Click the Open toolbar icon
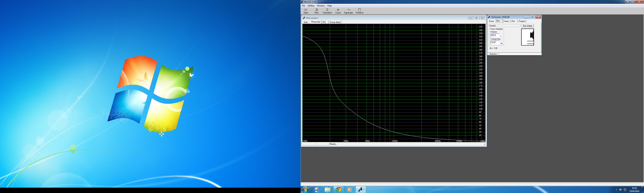Viewport: 644px width, 193px height. click(306, 11)
